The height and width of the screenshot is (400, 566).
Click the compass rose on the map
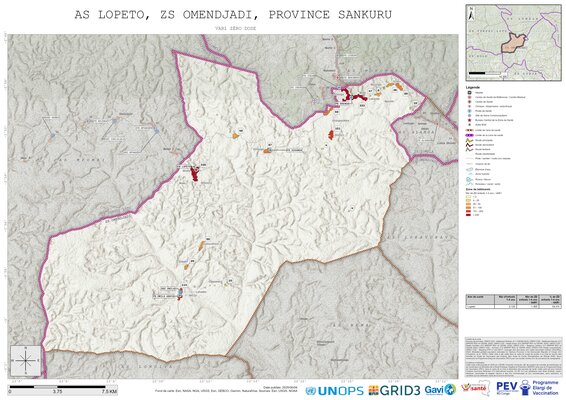coord(26,360)
